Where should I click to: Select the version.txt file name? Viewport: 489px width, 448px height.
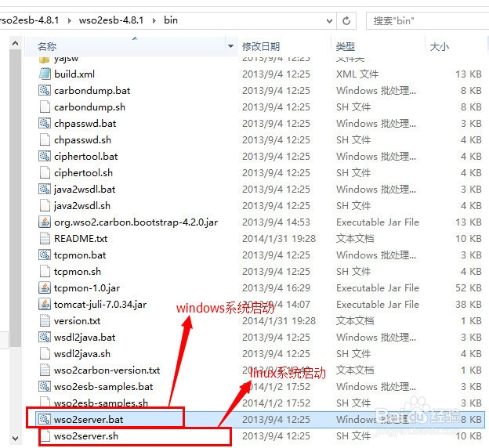[77, 321]
